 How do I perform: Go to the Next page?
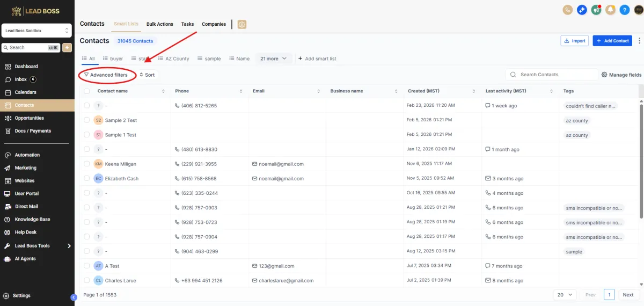[x=628, y=295]
